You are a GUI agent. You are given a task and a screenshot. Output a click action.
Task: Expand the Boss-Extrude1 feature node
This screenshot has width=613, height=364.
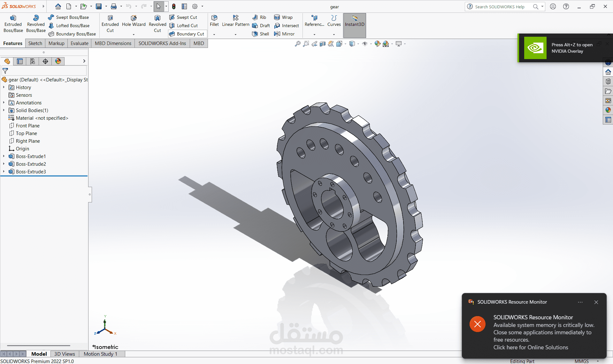coord(4,156)
